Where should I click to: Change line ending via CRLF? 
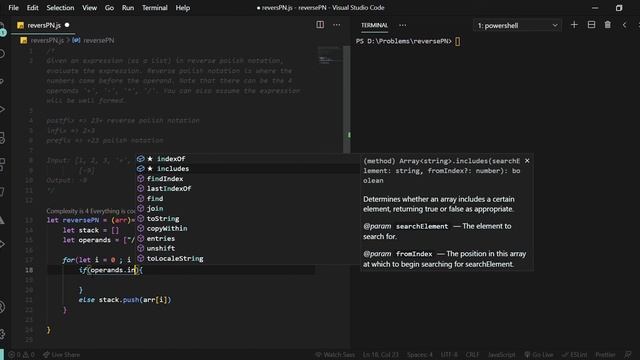point(472,355)
